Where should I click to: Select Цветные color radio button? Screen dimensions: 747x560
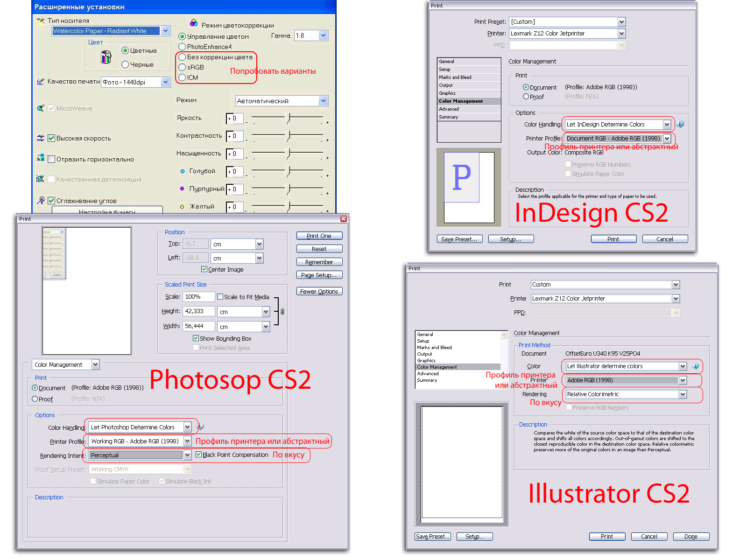pyautogui.click(x=125, y=50)
